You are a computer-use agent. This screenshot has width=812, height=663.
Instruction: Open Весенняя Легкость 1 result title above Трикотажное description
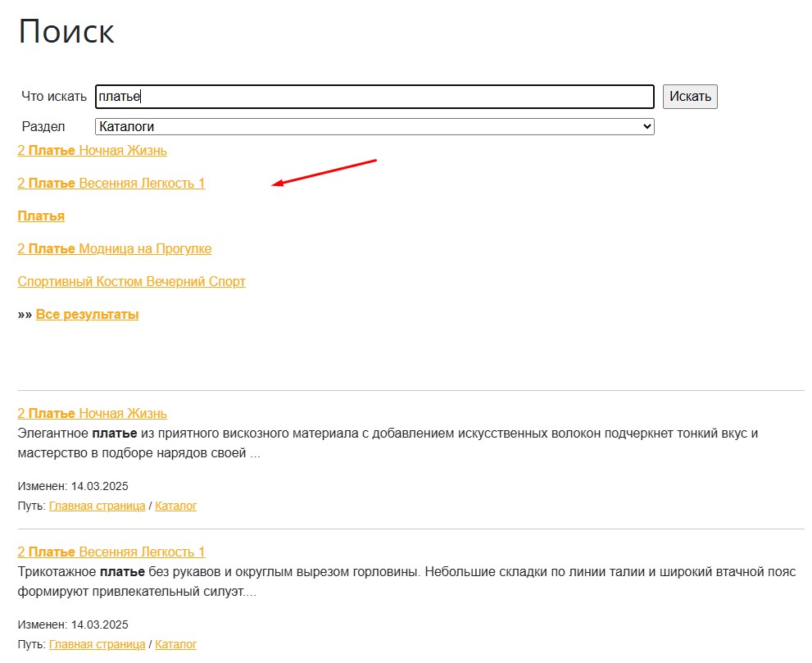pos(111,552)
